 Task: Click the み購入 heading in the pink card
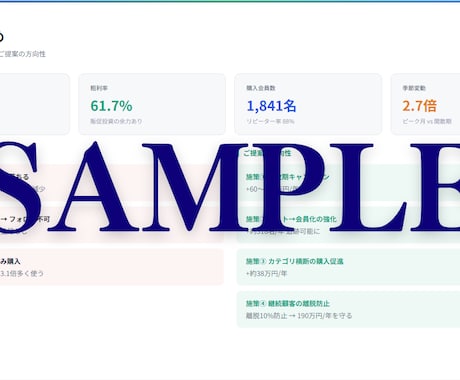10,261
